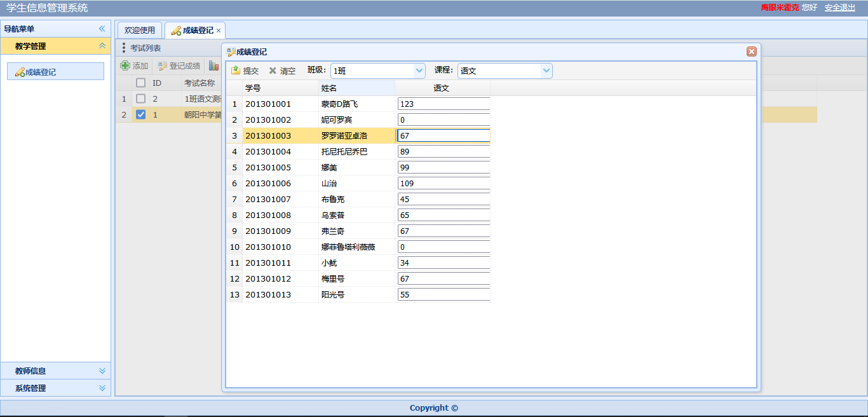Click the 登记成绩 toolbar icon
This screenshot has height=417, width=868.
pyautogui.click(x=163, y=65)
